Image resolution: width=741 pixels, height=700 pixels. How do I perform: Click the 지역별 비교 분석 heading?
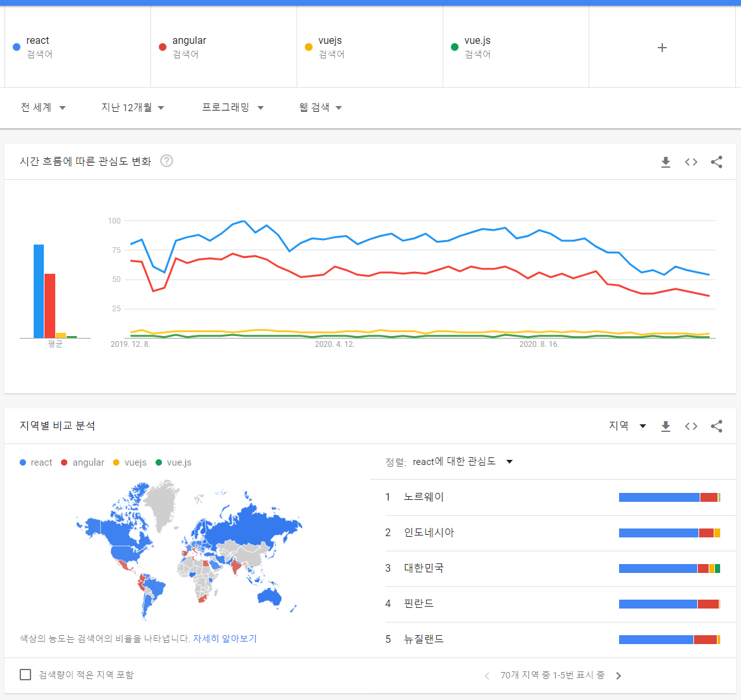coord(57,426)
